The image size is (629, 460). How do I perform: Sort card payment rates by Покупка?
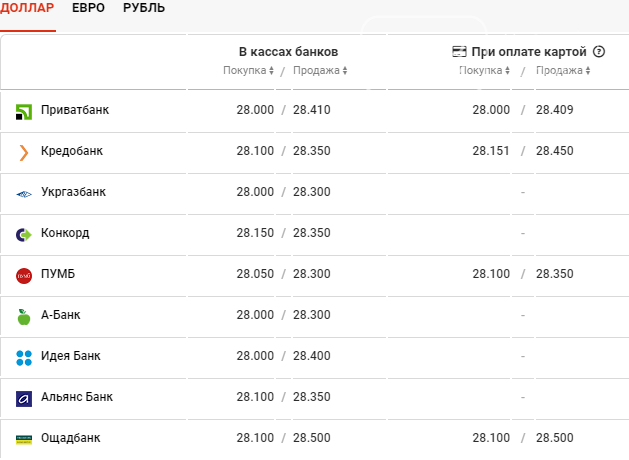(x=484, y=71)
